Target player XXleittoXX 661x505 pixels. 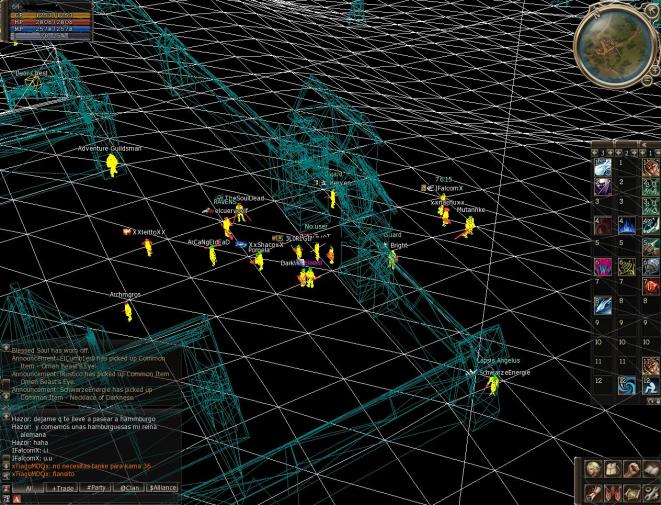[x=148, y=247]
